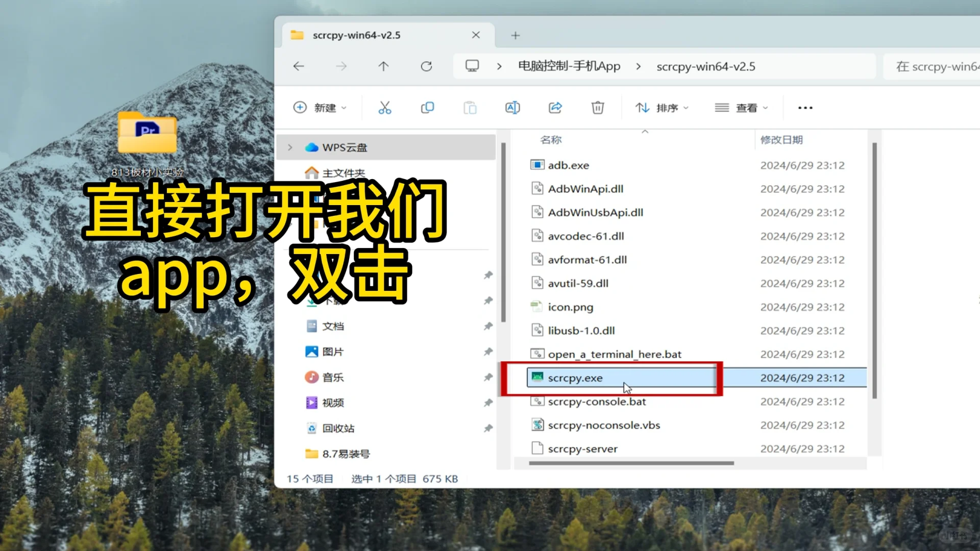
Task: Toggle pin for the 音乐 sidebar folder
Action: click(x=488, y=377)
